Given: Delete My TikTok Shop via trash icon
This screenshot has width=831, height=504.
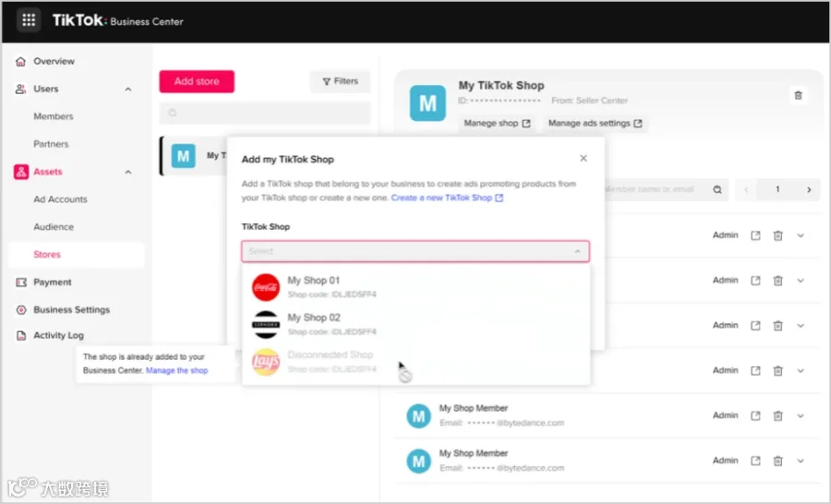Looking at the screenshot, I should (x=798, y=95).
